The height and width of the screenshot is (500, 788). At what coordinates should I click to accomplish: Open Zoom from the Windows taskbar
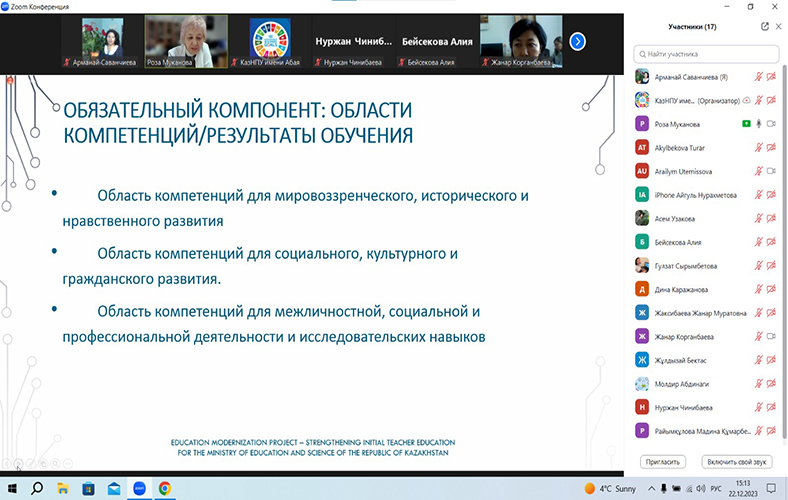point(139,489)
